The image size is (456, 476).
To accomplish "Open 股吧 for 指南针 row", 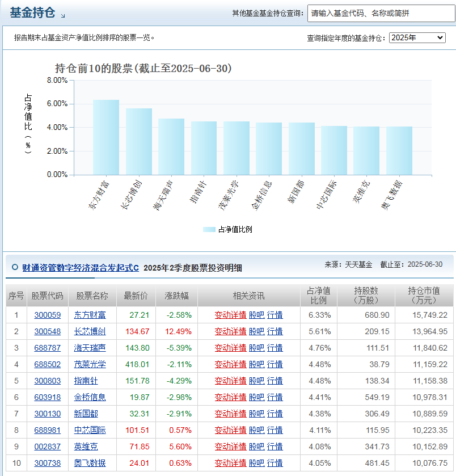I will [x=257, y=381].
